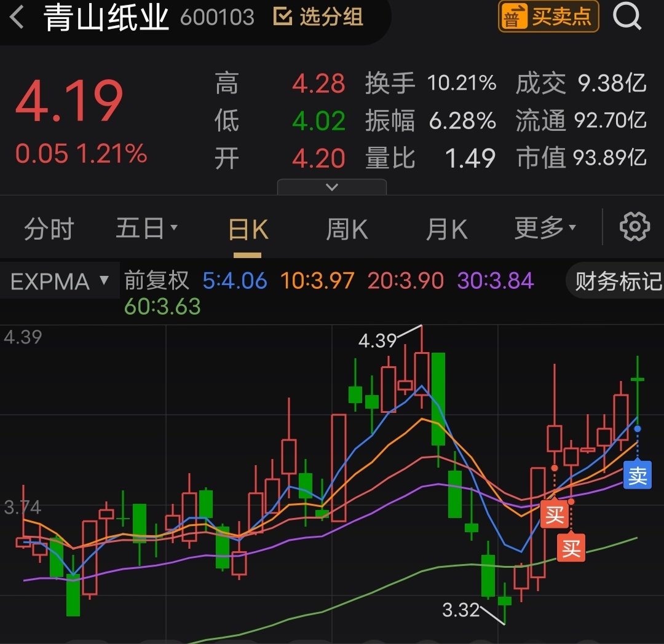Tap the 0.05 1.21% change value

81,153
